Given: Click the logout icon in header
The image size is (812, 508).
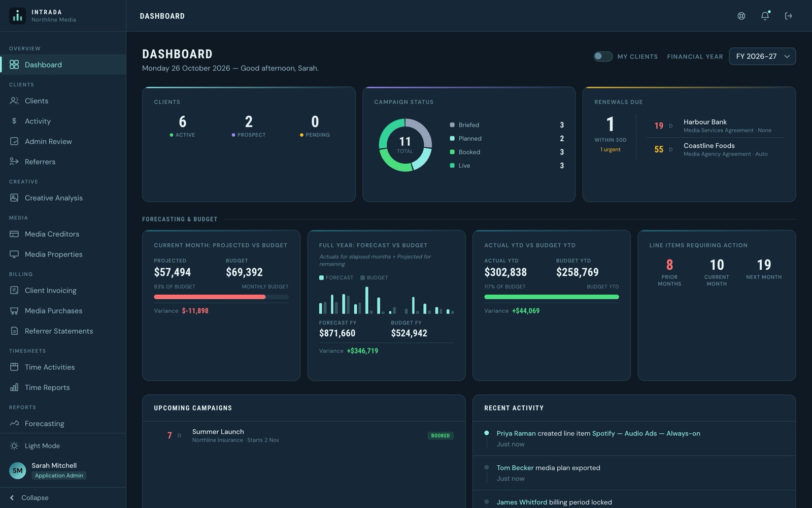Looking at the screenshot, I should click(x=788, y=16).
